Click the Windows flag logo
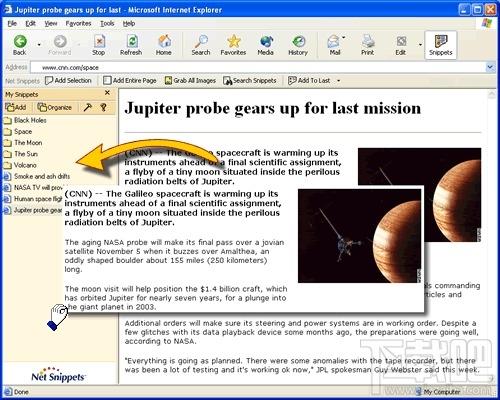Image resolution: width=500 pixels, height=400 pixels. [x=487, y=23]
